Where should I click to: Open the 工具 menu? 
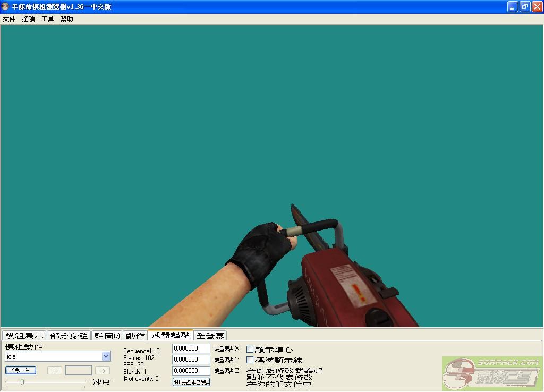pos(48,19)
